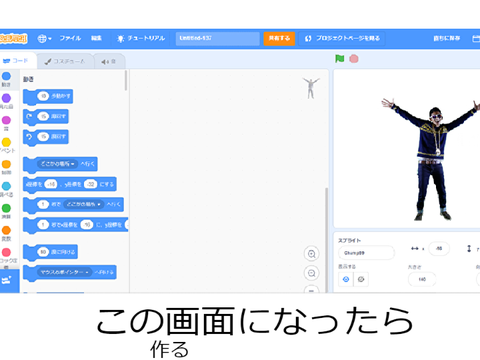Open どこかの場所 dropdown in へ行く block
The height and width of the screenshot is (360, 480).
pyautogui.click(x=57, y=164)
